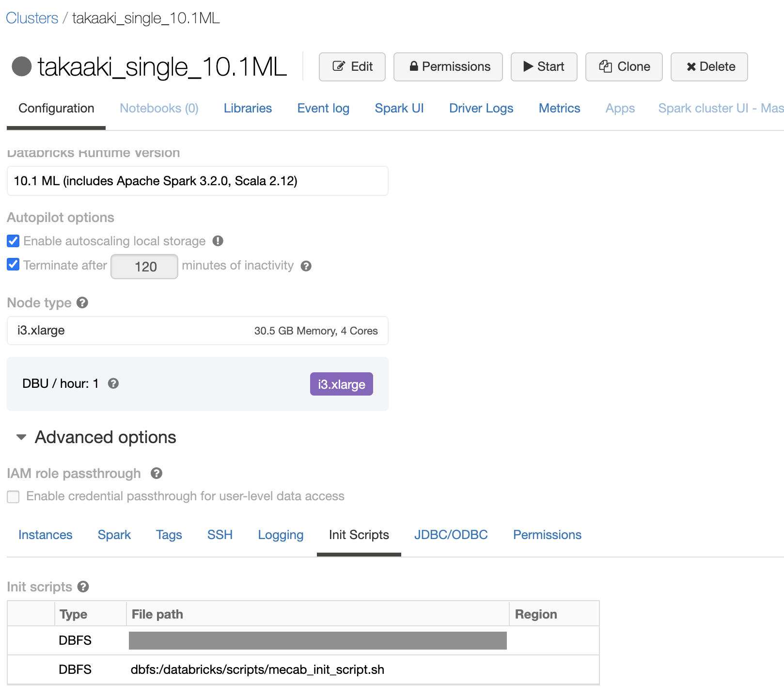The image size is (784, 700).
Task: Switch to the Configuration tab
Action: pos(56,108)
